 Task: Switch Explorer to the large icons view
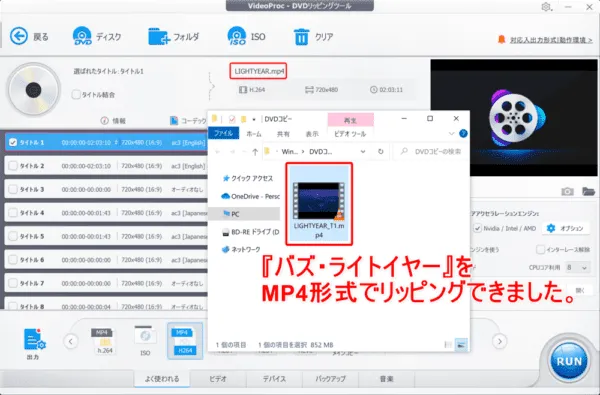[x=461, y=344]
